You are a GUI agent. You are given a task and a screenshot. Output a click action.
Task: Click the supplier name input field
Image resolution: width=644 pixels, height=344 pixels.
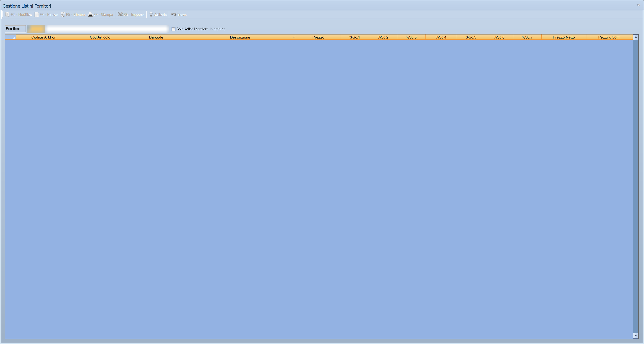tap(107, 29)
